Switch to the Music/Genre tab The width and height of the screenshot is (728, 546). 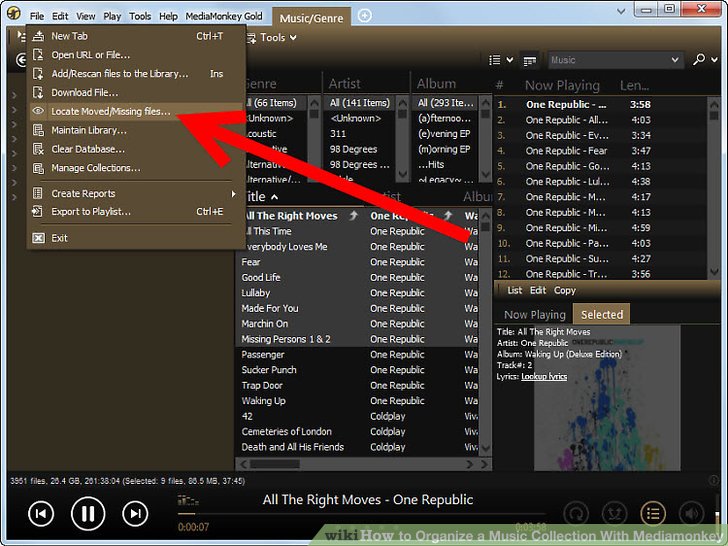tap(311, 18)
